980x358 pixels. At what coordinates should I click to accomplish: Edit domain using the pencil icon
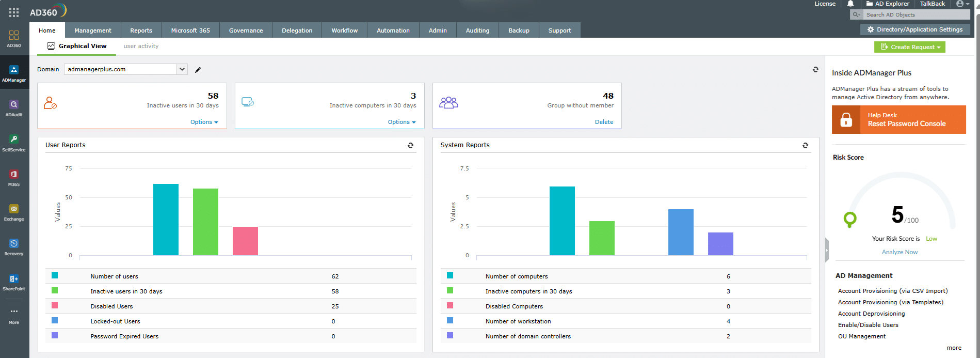point(198,70)
